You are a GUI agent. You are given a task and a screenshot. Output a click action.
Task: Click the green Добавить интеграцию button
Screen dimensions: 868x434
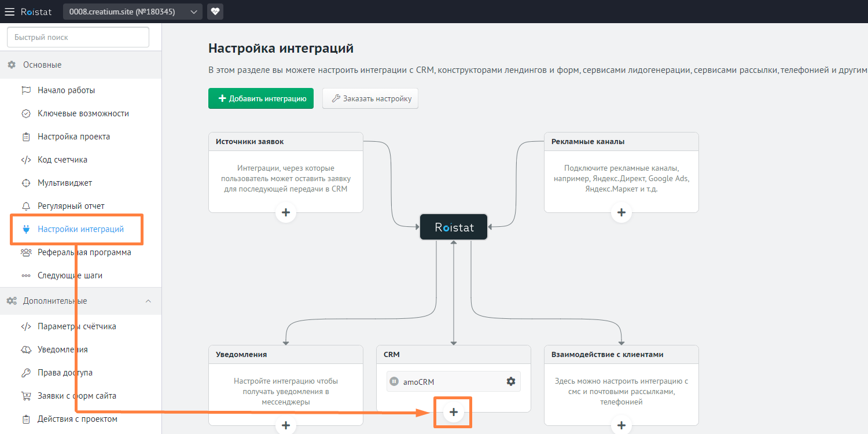[x=261, y=98]
